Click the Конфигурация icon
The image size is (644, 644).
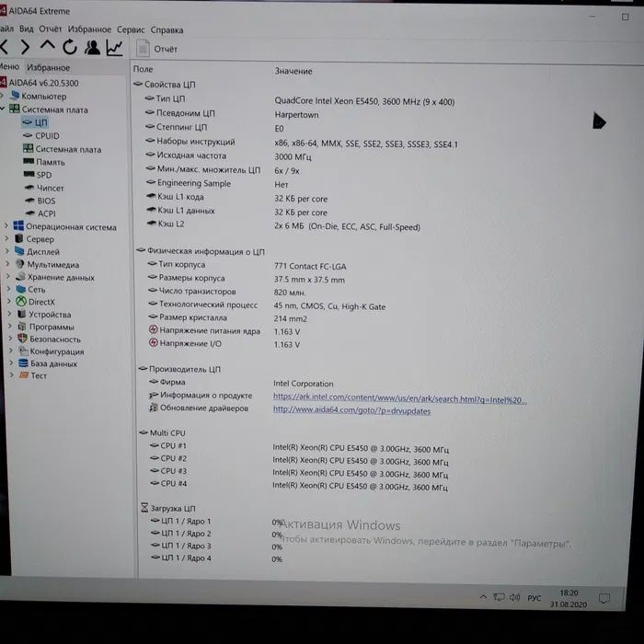point(23,351)
